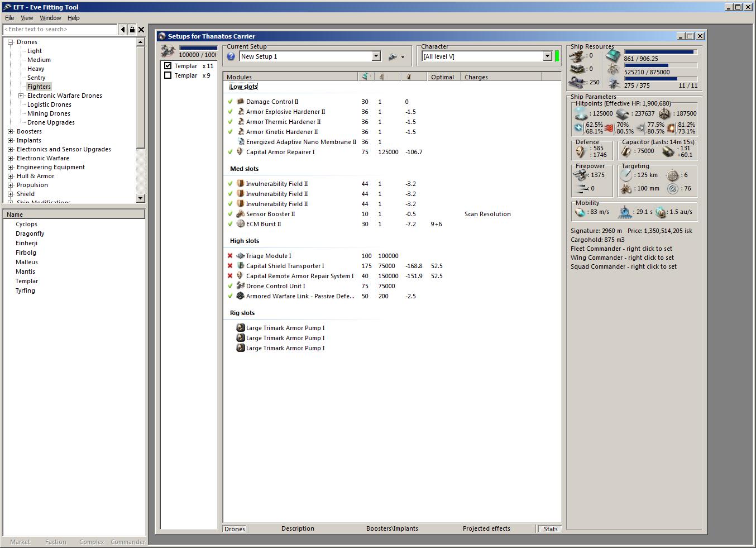This screenshot has height=548, width=756.
Task: Click the Modules column header
Action: pos(290,77)
